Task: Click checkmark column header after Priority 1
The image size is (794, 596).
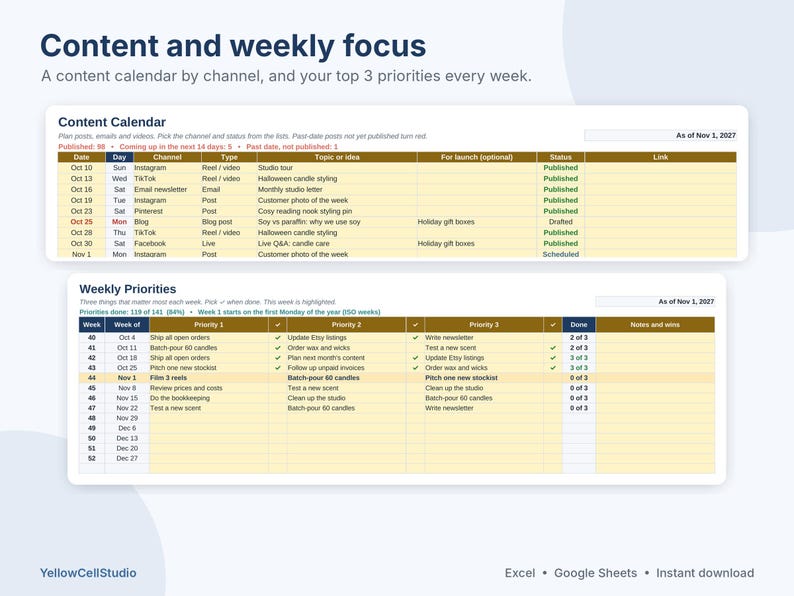Action: coord(277,325)
